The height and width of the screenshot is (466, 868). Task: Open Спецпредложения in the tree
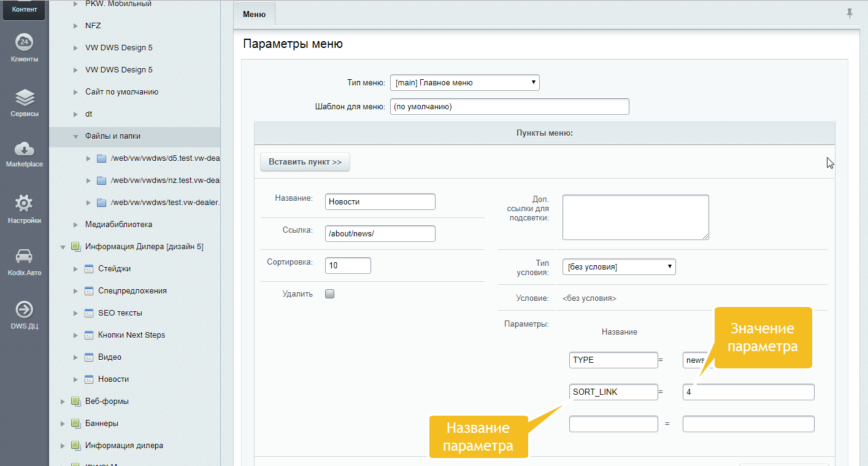click(x=133, y=291)
